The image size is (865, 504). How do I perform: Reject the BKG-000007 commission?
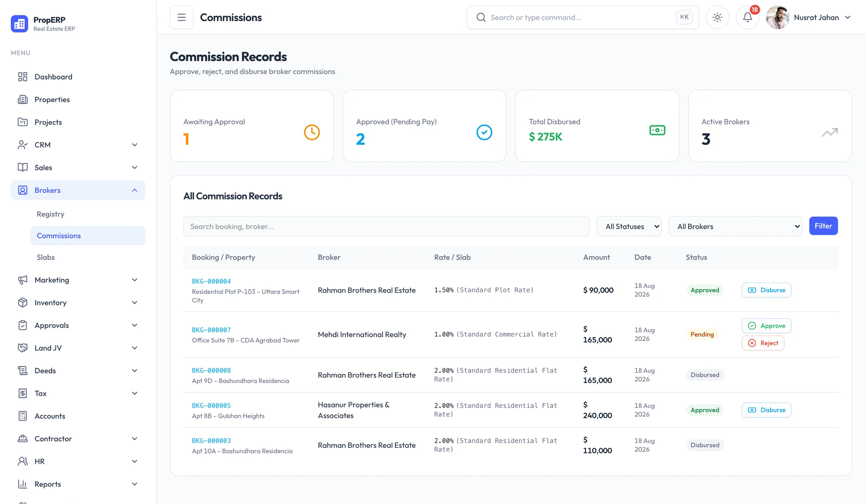(763, 343)
